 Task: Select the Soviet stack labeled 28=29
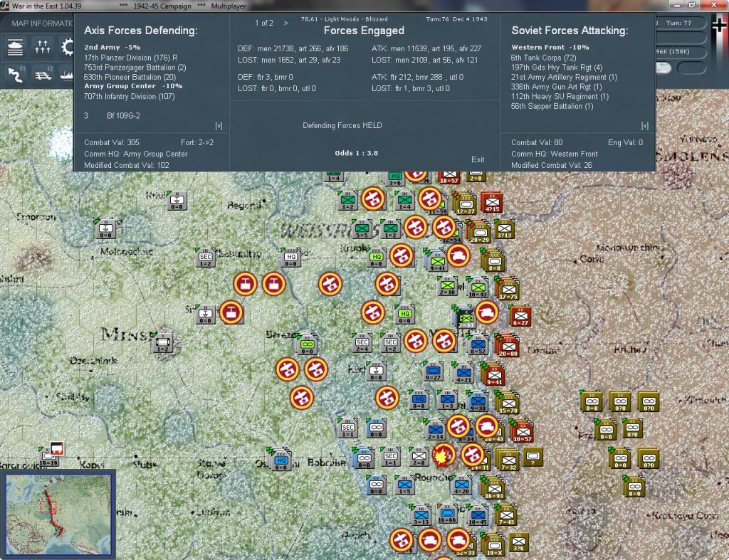coord(480,232)
